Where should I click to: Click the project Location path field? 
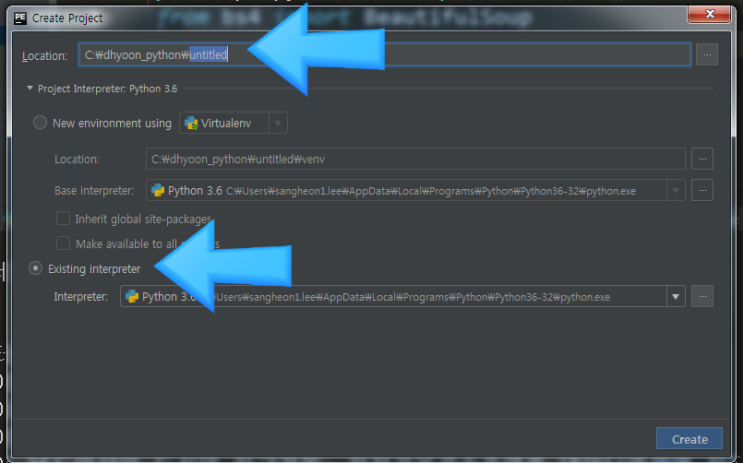pyautogui.click(x=384, y=55)
